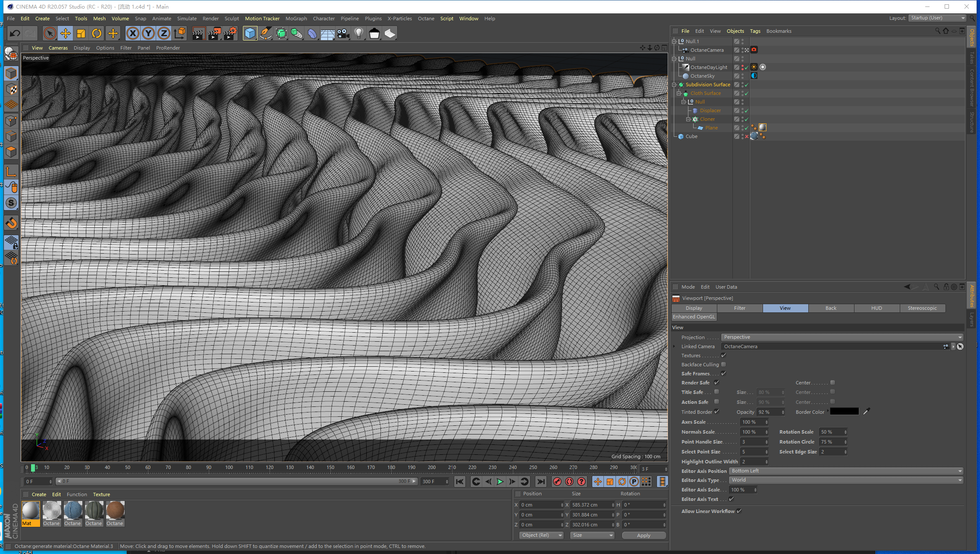Open the Octane menu
This screenshot has height=554, width=980.
coord(426,19)
